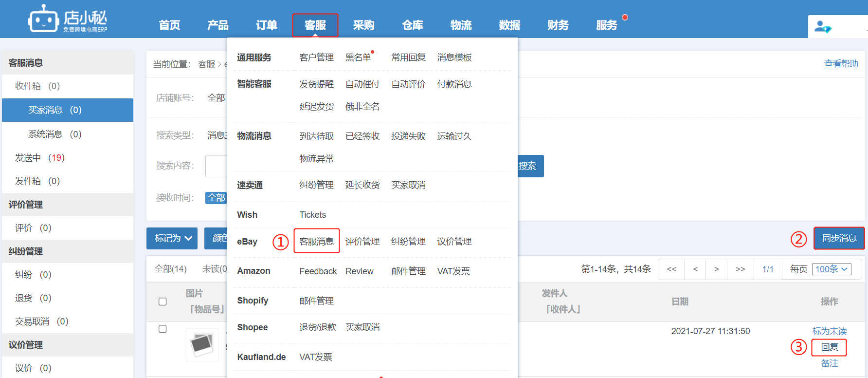Screen dimensions: 868x378
Task: Select 到达待取 under 物流消息
Action: point(316,136)
